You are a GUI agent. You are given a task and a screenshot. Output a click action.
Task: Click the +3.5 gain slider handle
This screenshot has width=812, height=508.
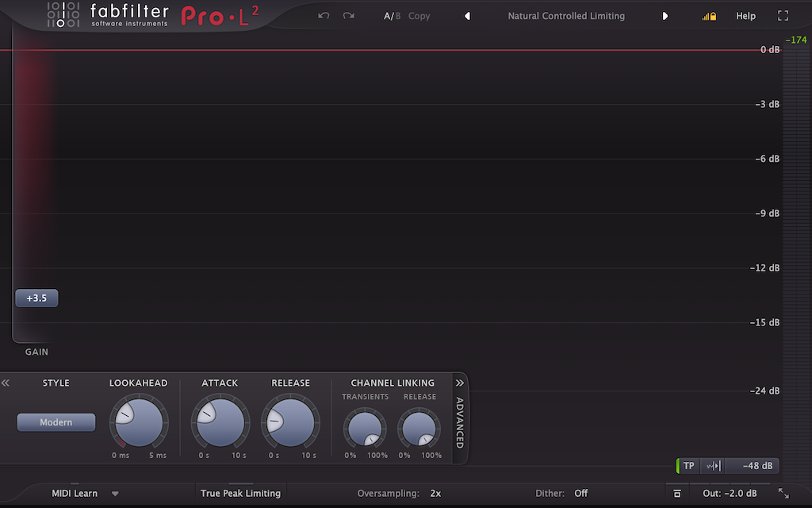(36, 298)
